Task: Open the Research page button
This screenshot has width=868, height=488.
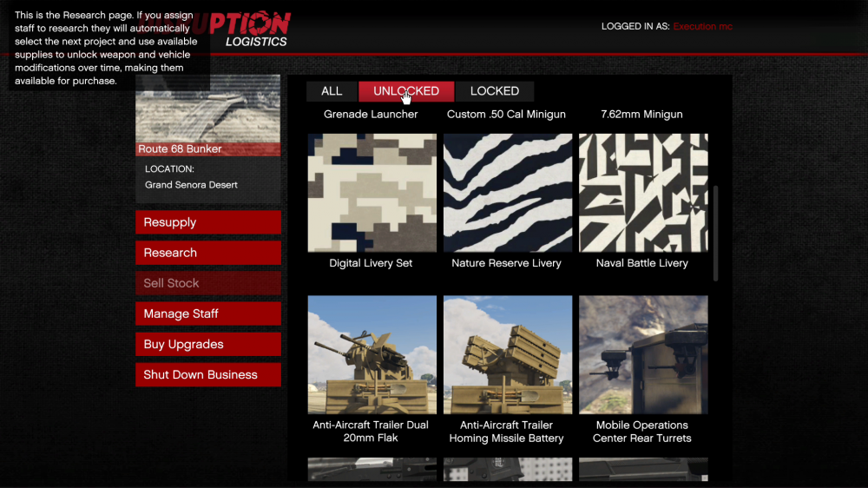Action: [208, 253]
